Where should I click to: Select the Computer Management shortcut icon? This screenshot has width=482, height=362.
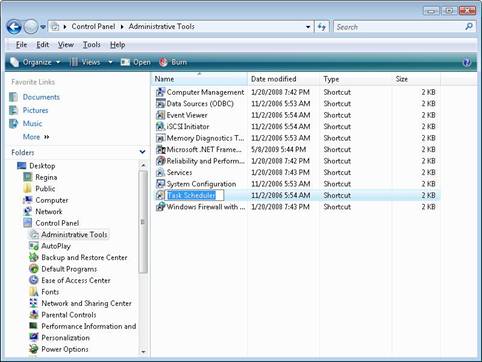(x=161, y=92)
